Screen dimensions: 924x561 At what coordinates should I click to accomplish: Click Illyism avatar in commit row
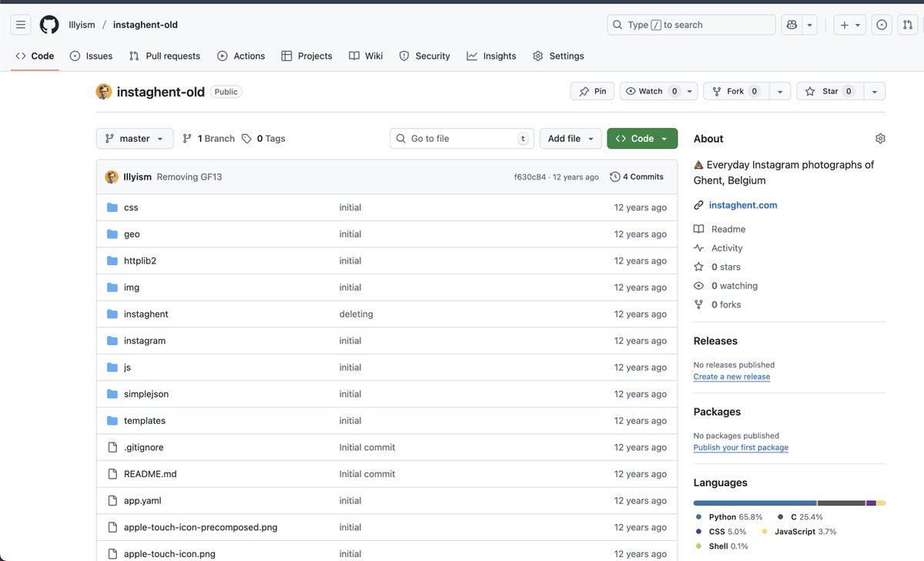pos(112,176)
